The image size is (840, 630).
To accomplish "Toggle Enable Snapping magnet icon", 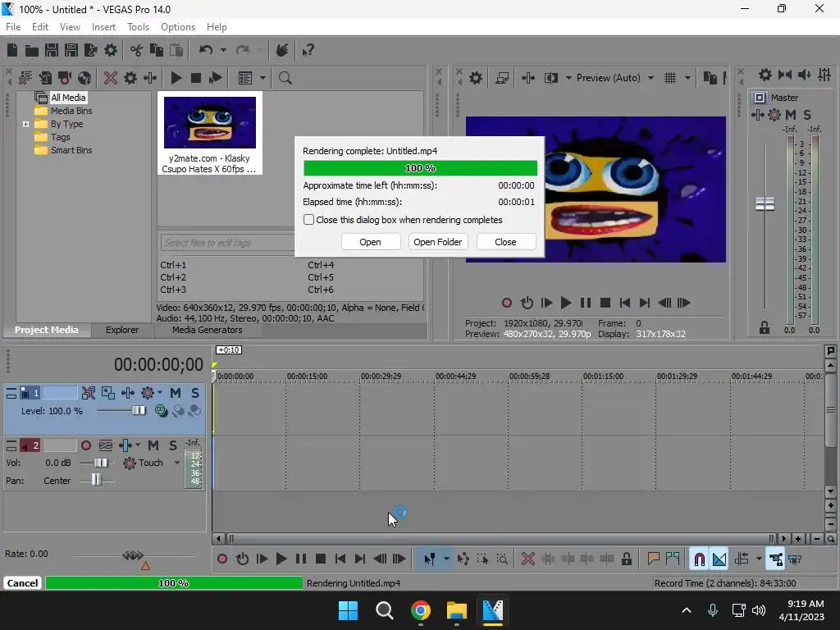I will coord(699,559).
